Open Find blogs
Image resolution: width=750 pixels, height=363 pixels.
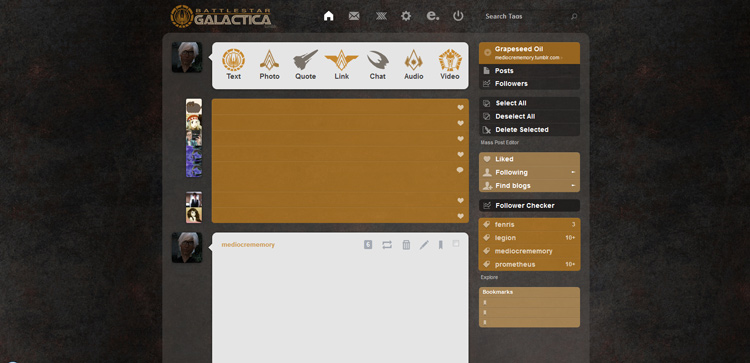coord(529,186)
